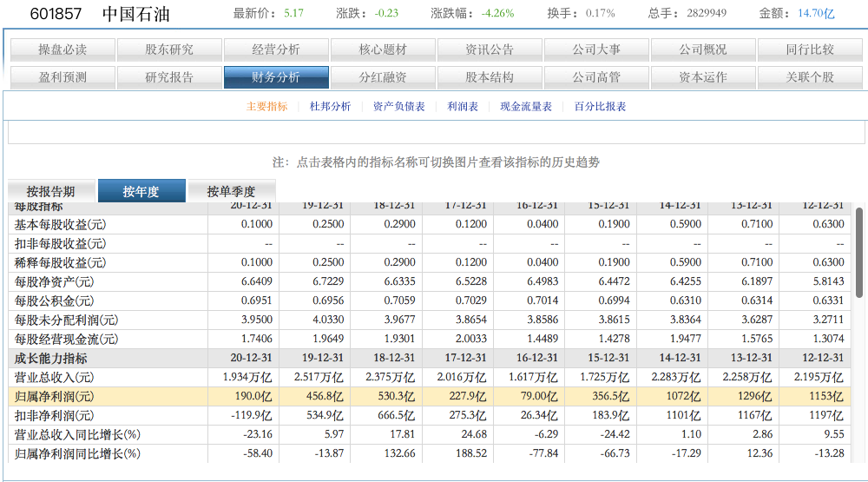Viewport: 868px width, 482px height.
Task: Show history trend for 每股公积金(元)
Action: tap(54, 300)
